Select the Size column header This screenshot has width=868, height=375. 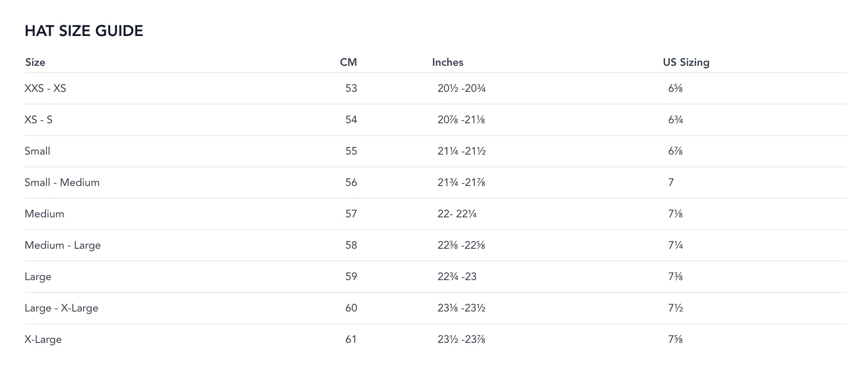[35, 62]
